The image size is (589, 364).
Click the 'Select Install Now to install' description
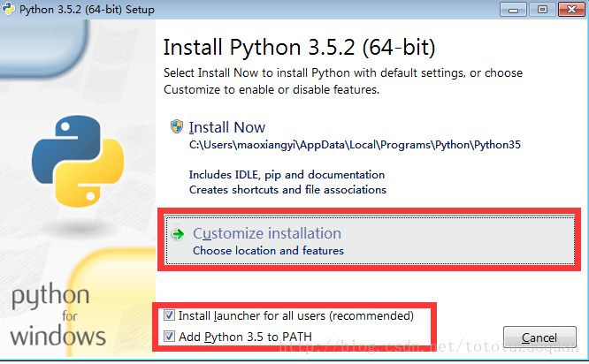343,81
